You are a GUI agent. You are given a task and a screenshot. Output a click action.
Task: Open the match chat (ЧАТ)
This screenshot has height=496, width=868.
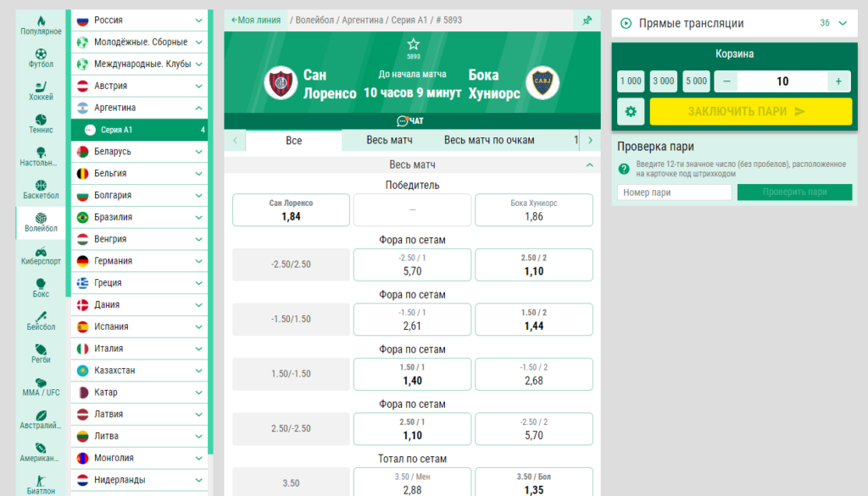click(x=411, y=120)
